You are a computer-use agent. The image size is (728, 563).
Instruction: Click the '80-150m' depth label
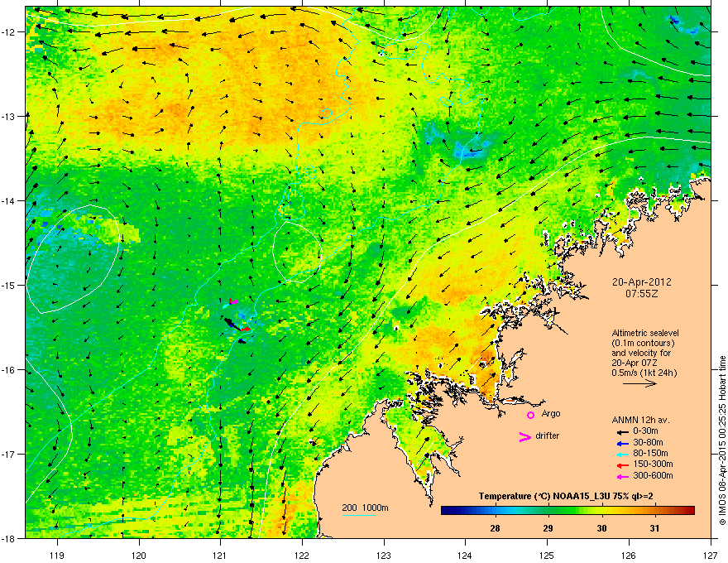tap(650, 454)
